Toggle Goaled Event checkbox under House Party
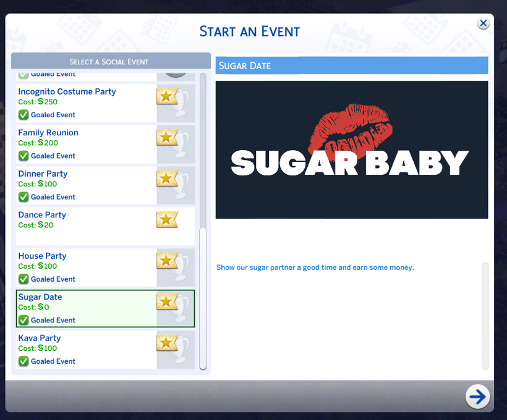 [x=23, y=279]
